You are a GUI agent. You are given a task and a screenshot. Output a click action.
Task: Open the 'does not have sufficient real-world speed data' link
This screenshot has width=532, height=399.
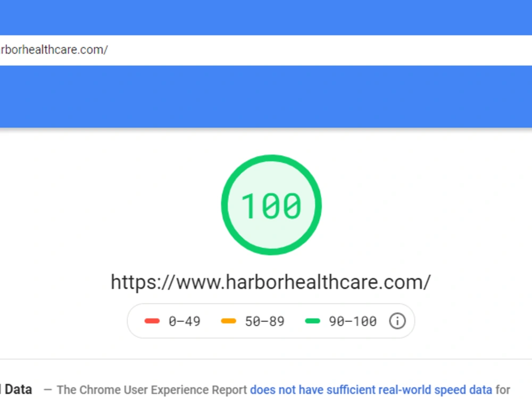tap(371, 390)
